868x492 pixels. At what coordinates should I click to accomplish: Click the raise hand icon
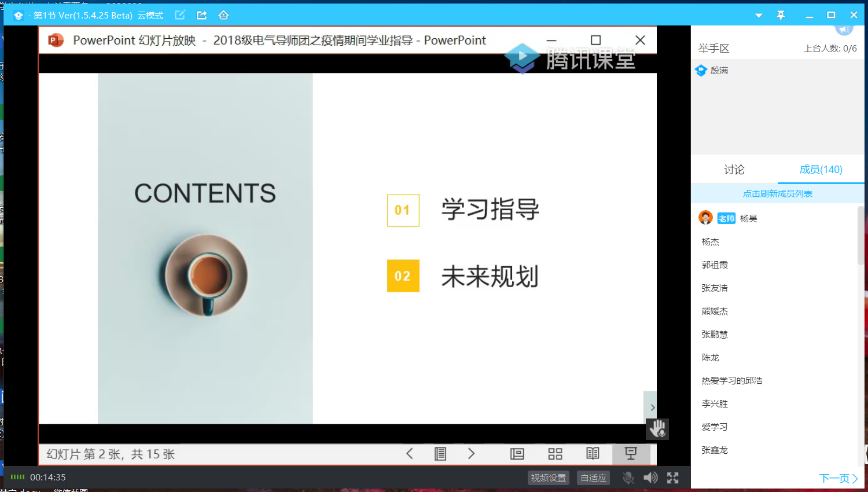point(657,429)
